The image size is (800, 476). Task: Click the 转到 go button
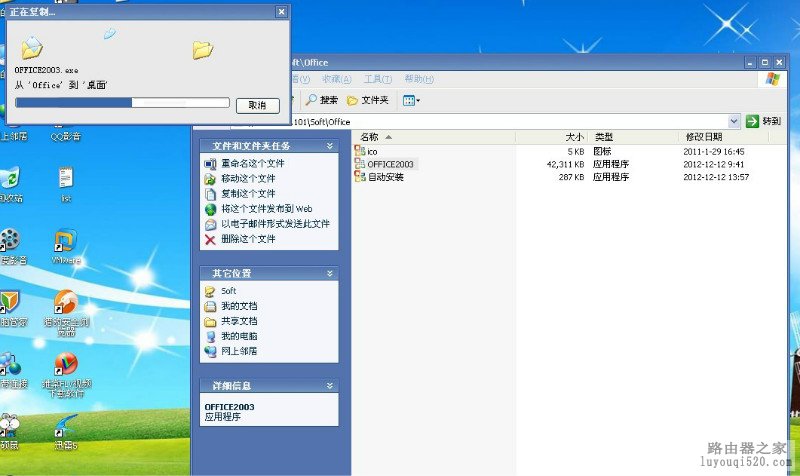click(763, 121)
